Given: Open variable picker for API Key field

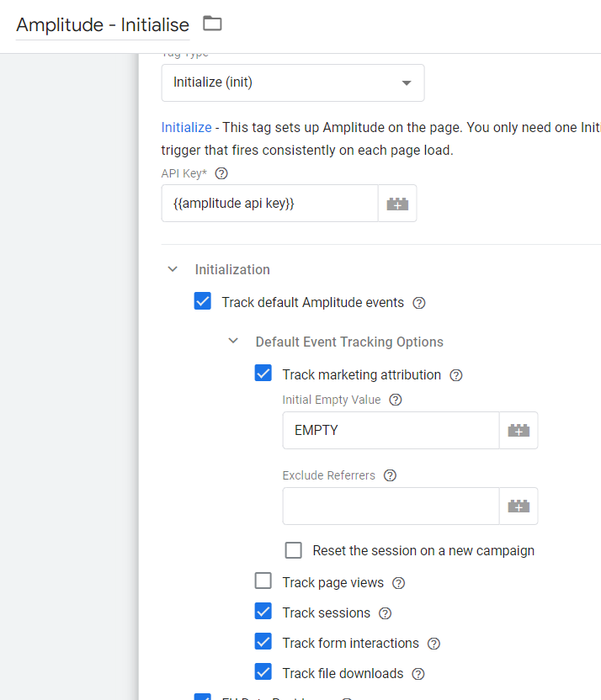Looking at the screenshot, I should tap(397, 204).
